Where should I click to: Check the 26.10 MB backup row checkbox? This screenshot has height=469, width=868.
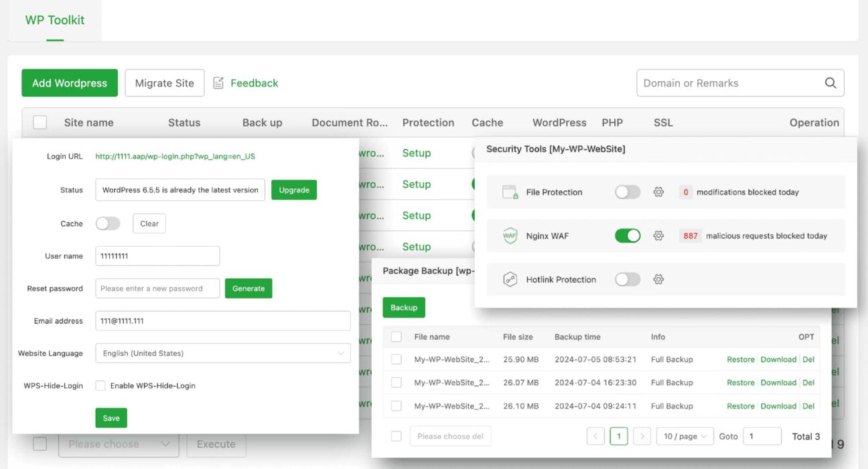pos(396,406)
